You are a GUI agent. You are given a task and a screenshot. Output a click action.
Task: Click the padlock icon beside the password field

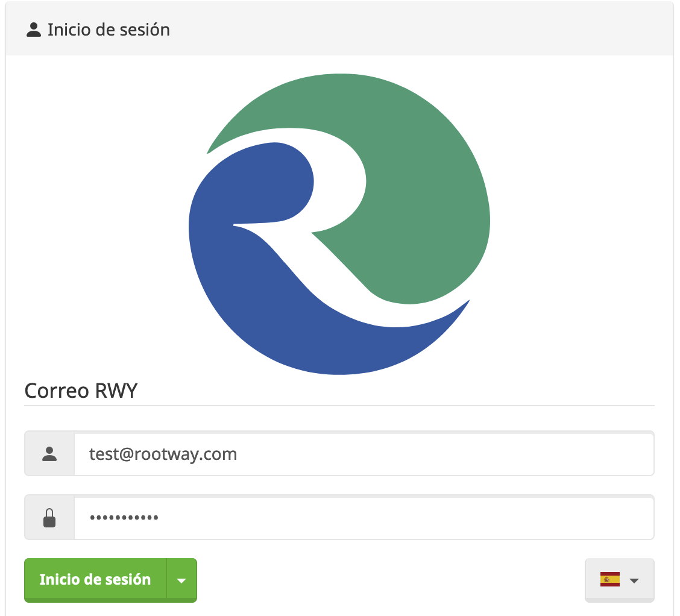pyautogui.click(x=49, y=518)
